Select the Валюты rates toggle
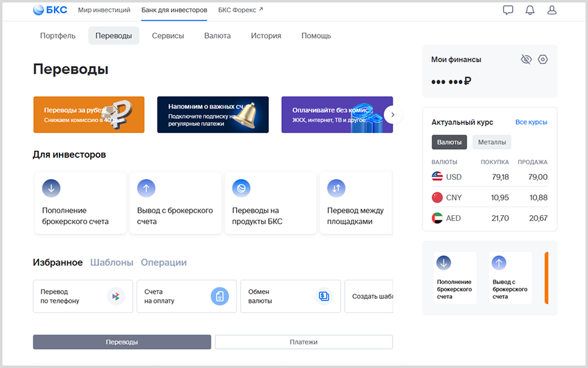 pos(449,142)
